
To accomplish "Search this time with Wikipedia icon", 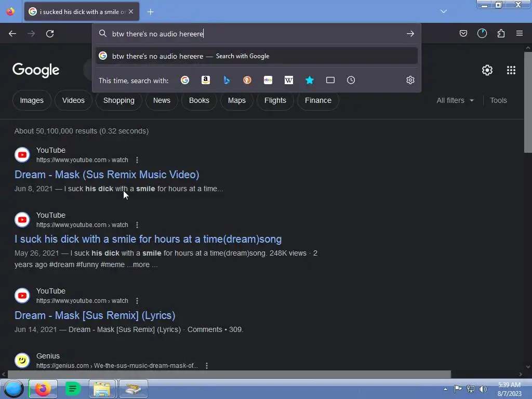I will point(289,80).
